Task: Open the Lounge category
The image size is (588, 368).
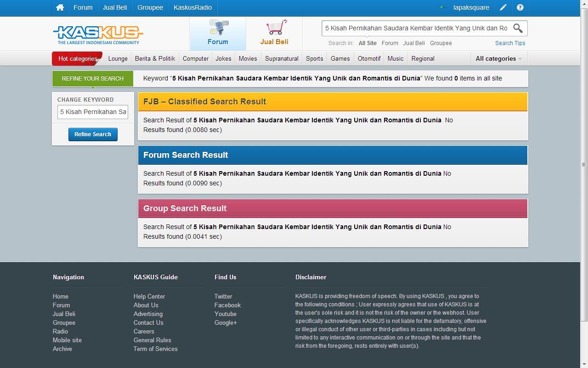Action: [118, 58]
